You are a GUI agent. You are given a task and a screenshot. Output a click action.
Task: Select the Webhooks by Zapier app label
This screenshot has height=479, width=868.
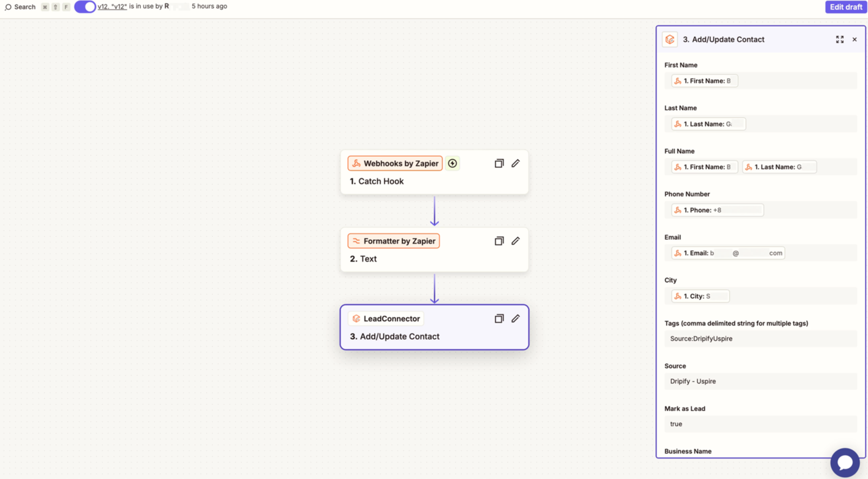pos(395,163)
